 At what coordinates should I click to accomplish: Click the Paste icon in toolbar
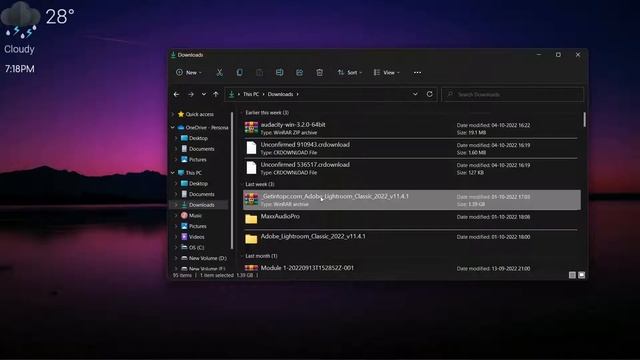pyautogui.click(x=259, y=72)
